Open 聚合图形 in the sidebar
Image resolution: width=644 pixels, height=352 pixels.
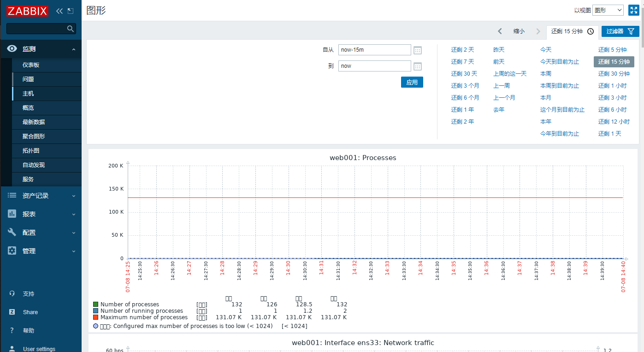point(47,137)
